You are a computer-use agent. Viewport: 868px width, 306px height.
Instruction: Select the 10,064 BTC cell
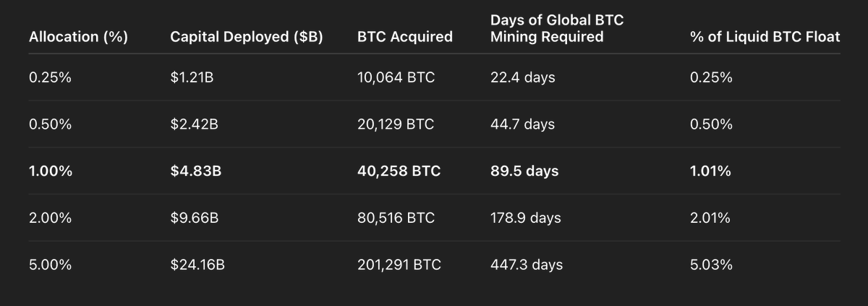point(396,77)
